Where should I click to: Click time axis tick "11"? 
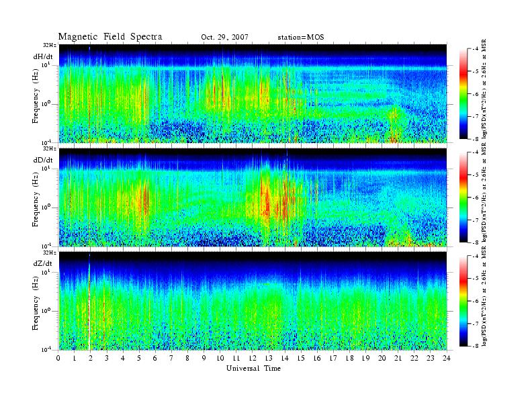(236, 358)
